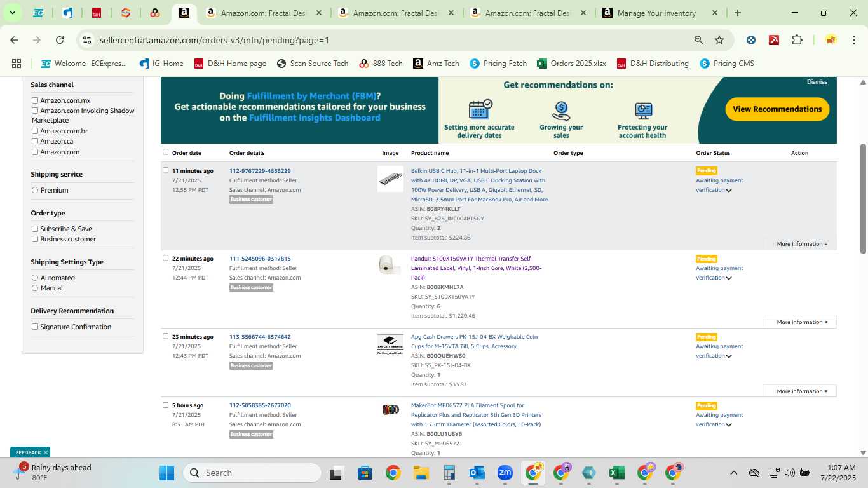Select Automated shipping settings radio
This screenshot has height=488, width=868.
(x=35, y=278)
